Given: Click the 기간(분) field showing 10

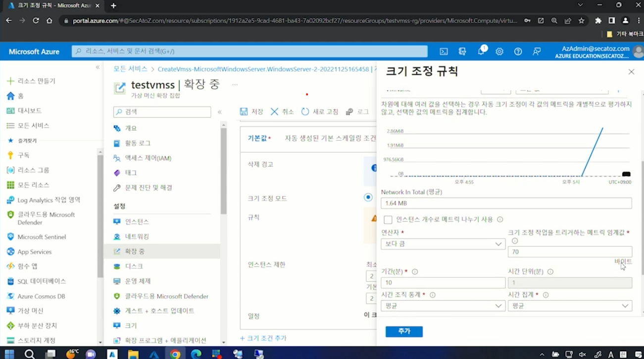Looking at the screenshot, I should [x=443, y=283].
